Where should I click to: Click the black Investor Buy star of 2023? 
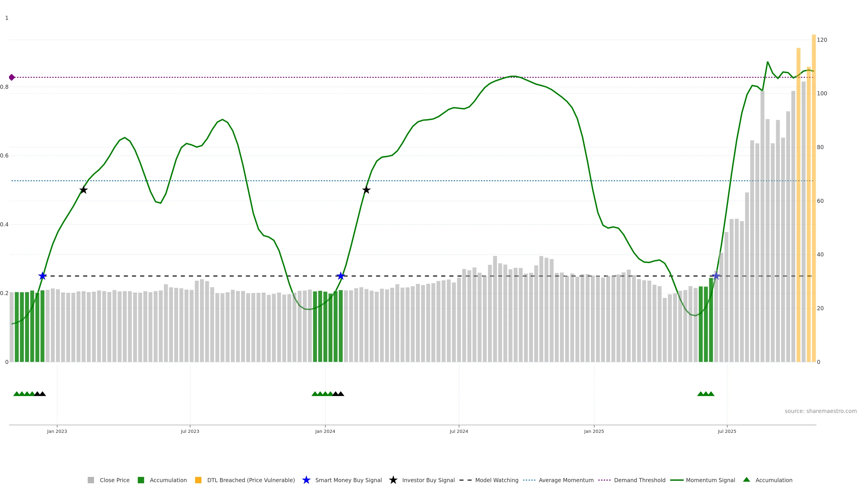(x=83, y=190)
